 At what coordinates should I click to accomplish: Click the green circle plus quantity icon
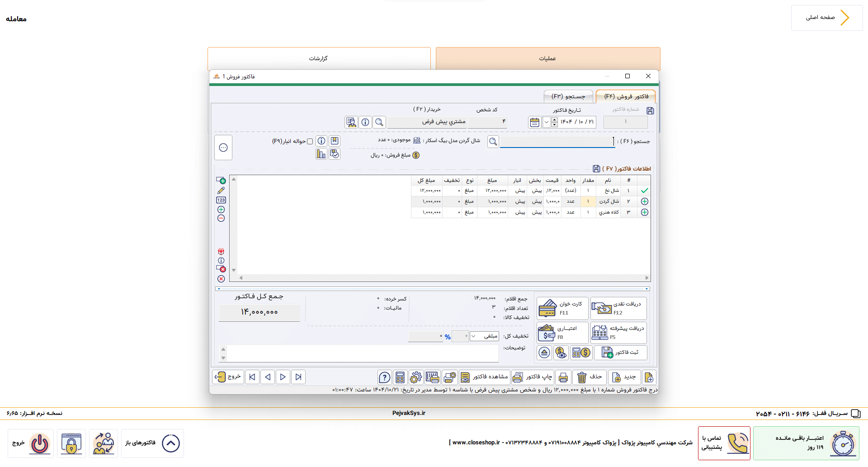(x=221, y=210)
